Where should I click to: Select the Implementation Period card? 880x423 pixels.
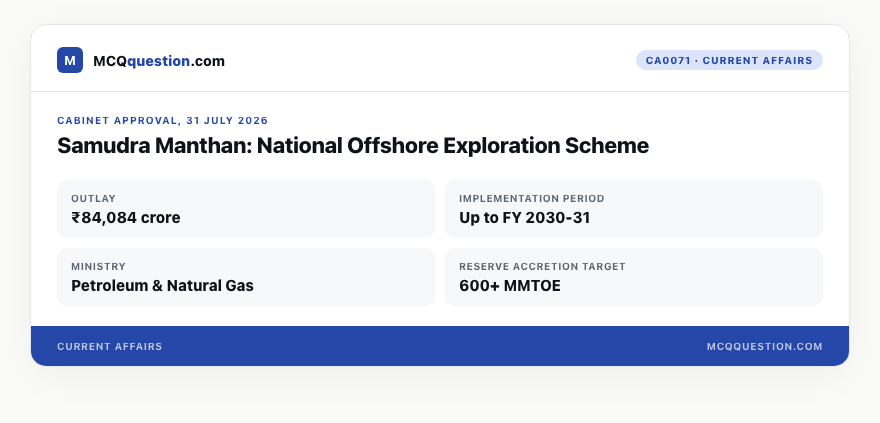(634, 209)
